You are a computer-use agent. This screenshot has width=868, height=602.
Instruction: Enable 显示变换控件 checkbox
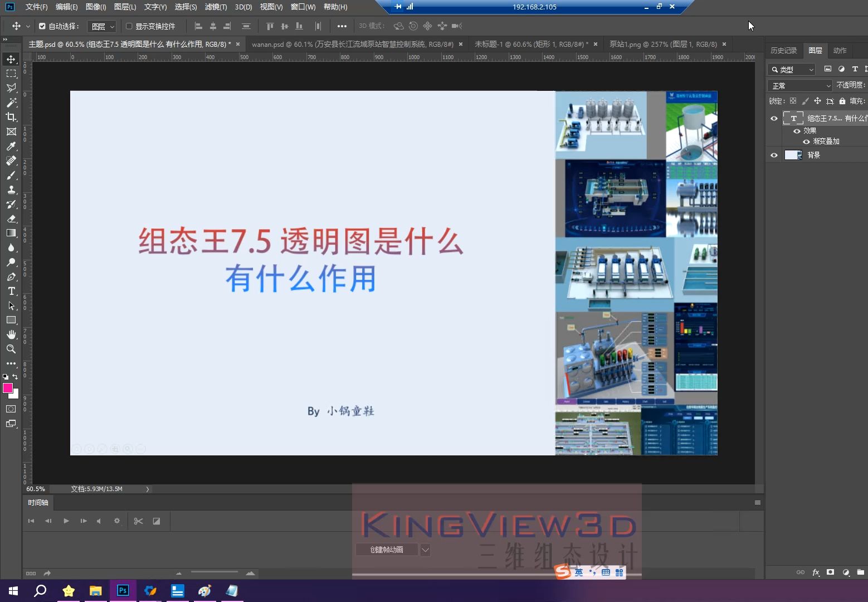pos(129,26)
